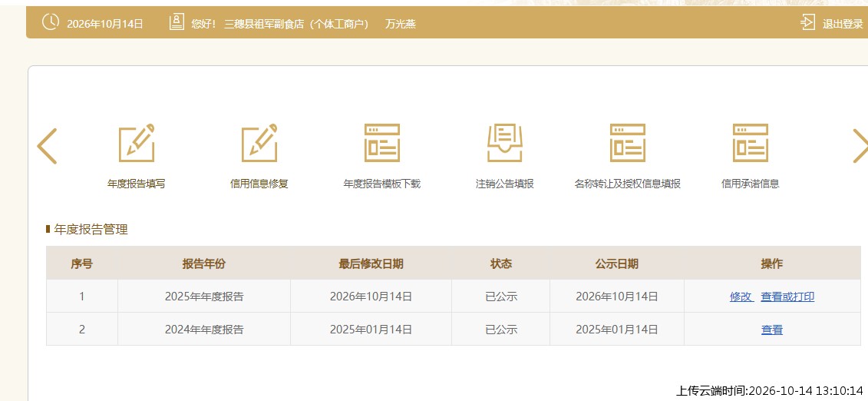Click the 最后修改日期 column header
The width and height of the screenshot is (868, 401).
click(x=371, y=263)
